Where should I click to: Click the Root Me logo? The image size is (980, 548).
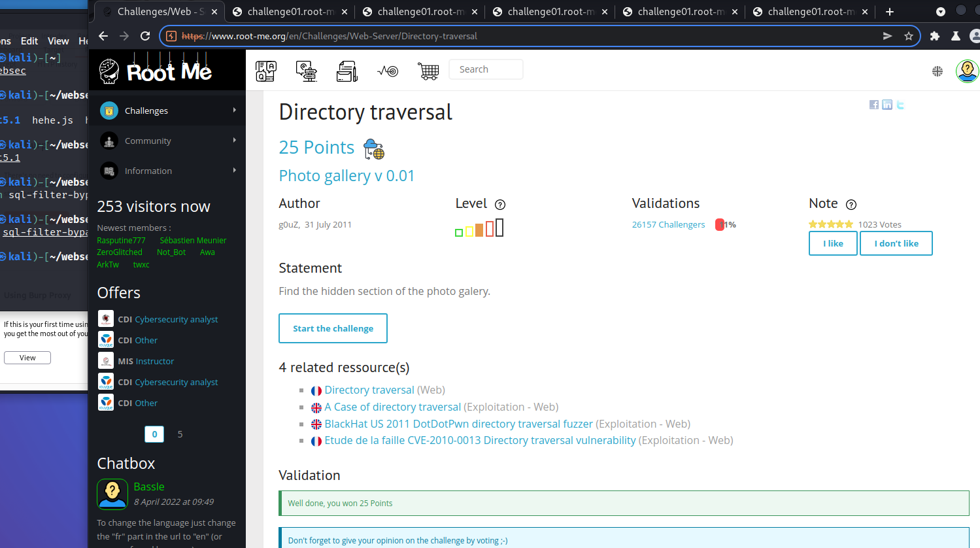(x=156, y=70)
